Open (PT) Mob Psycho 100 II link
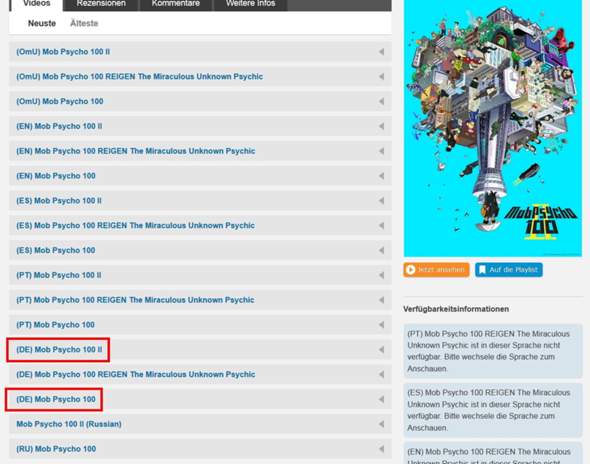The width and height of the screenshot is (590, 464). click(x=59, y=275)
